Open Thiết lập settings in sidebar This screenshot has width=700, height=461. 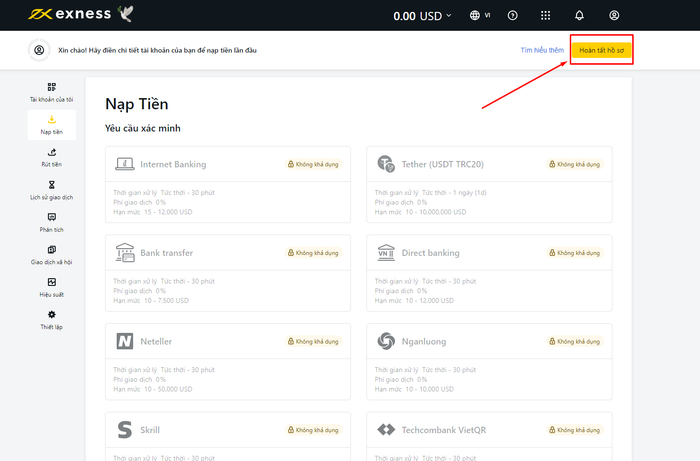point(51,320)
